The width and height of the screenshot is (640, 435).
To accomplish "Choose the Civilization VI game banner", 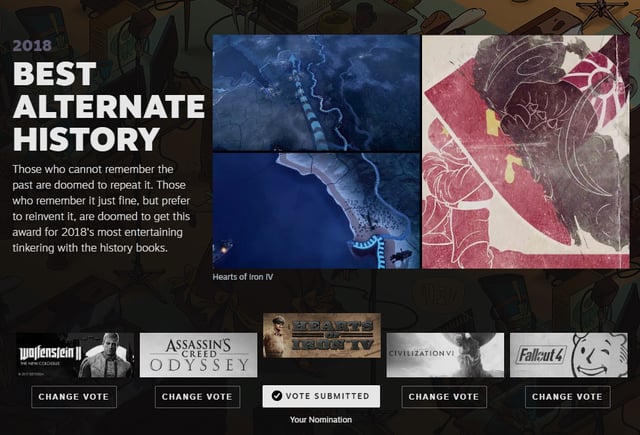I will click(445, 355).
